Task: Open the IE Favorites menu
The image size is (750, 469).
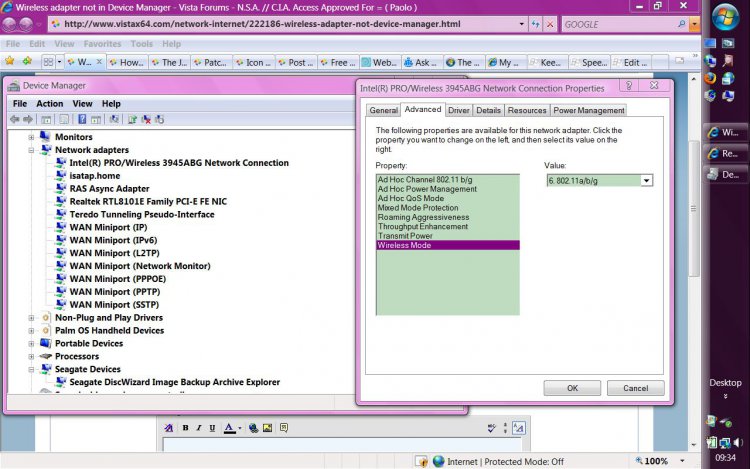Action: 102,44
